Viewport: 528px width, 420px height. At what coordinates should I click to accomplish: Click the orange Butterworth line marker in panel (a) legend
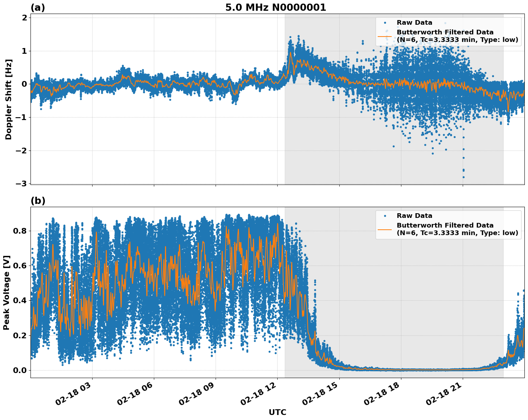[386, 35]
